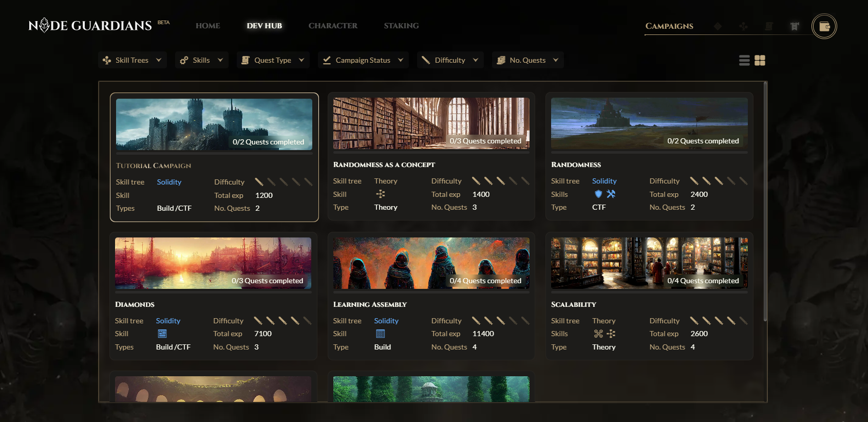Click the sword icon in Difficulty filter
The height and width of the screenshot is (422, 868).
(426, 60)
